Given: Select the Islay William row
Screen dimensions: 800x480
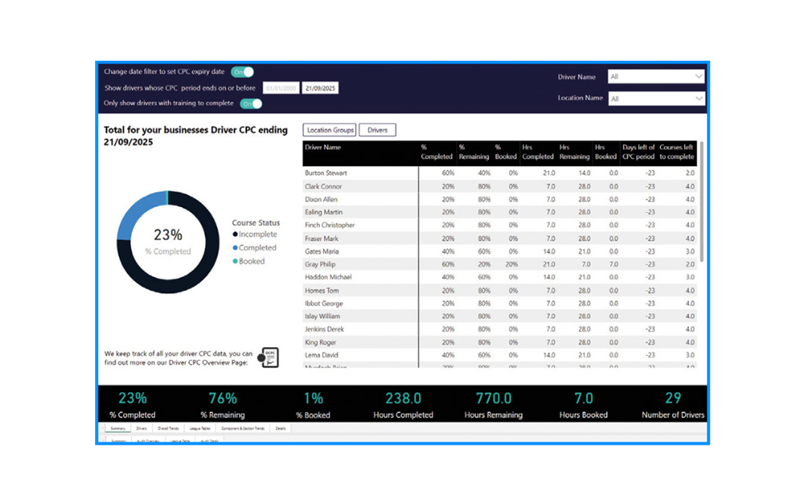Looking at the screenshot, I should click(500, 316).
